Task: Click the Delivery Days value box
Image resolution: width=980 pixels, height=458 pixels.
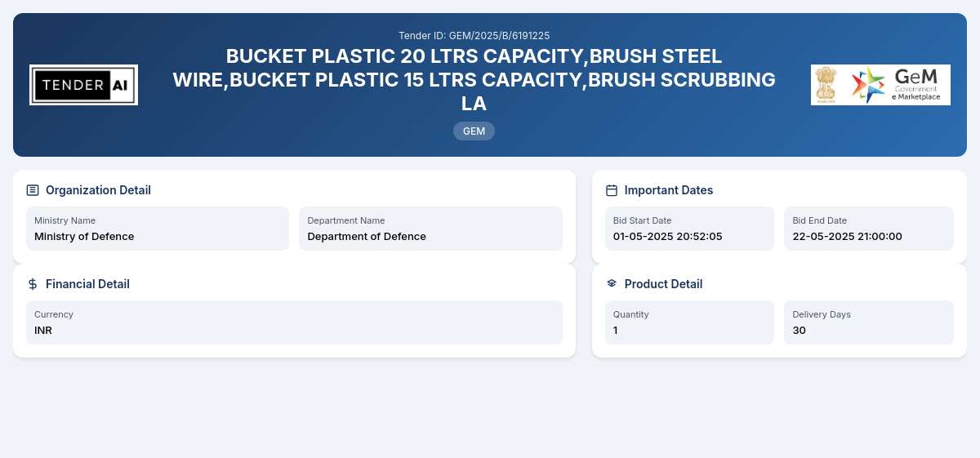Action: 869,322
